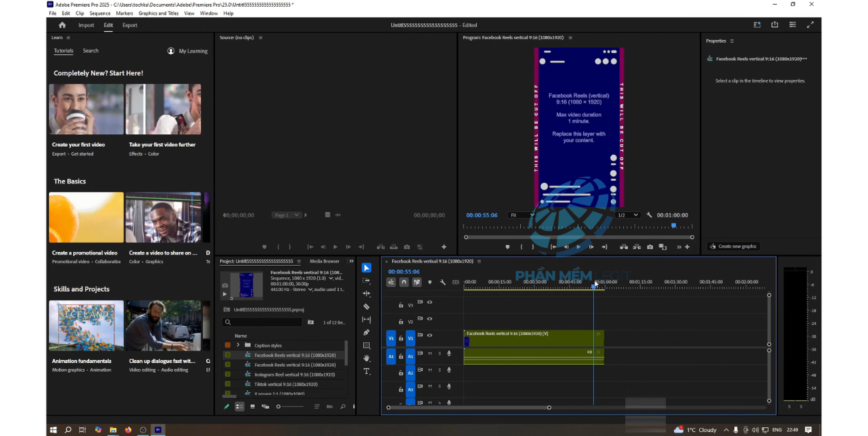Open playback resolution 1/2 dropdown
The height and width of the screenshot is (436, 868).
click(x=627, y=215)
